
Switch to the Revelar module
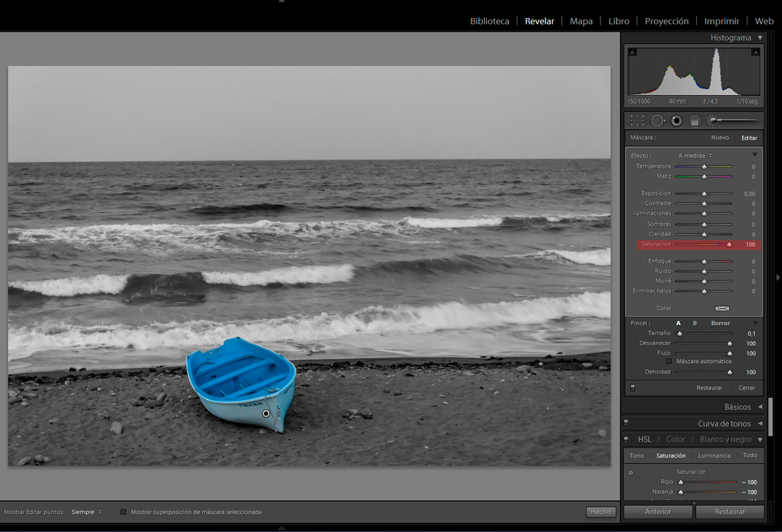point(539,21)
